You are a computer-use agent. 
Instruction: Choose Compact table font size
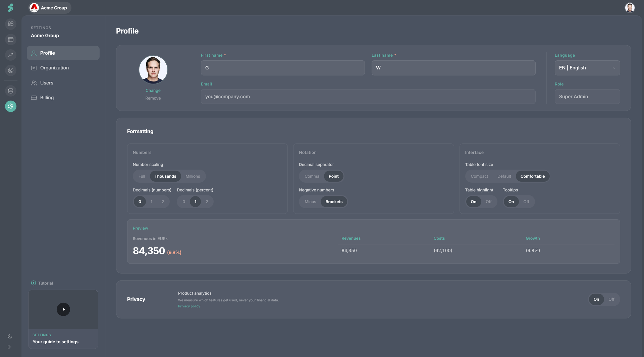pyautogui.click(x=479, y=176)
